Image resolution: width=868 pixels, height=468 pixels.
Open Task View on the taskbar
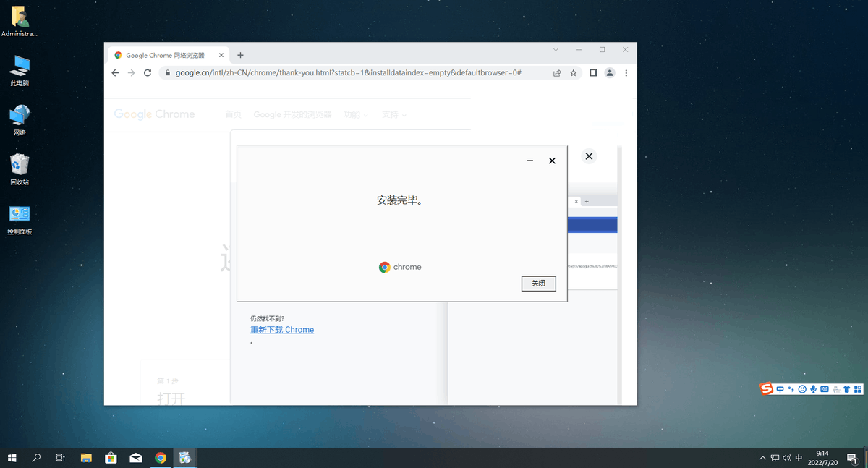click(61, 458)
